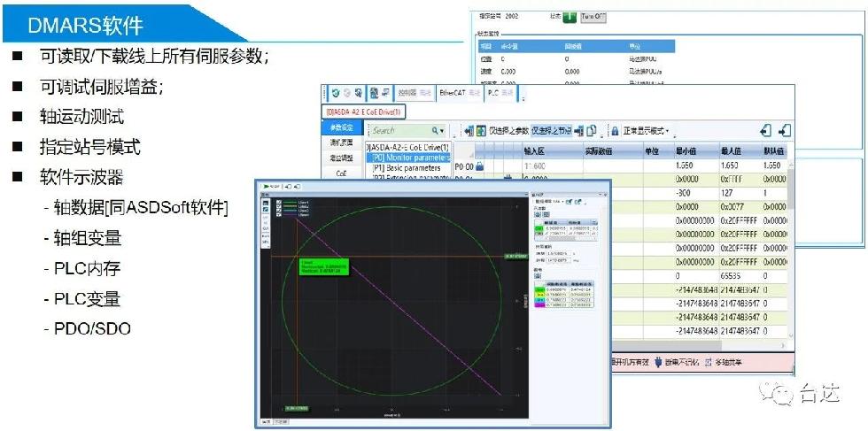Click the 0xFFFF maximum value cell
This screenshot has width=868, height=431.
pos(740,180)
